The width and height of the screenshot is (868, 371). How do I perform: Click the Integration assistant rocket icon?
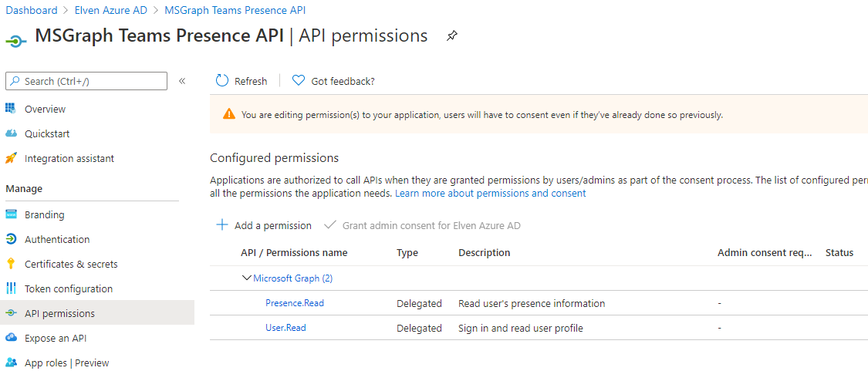(x=11, y=158)
